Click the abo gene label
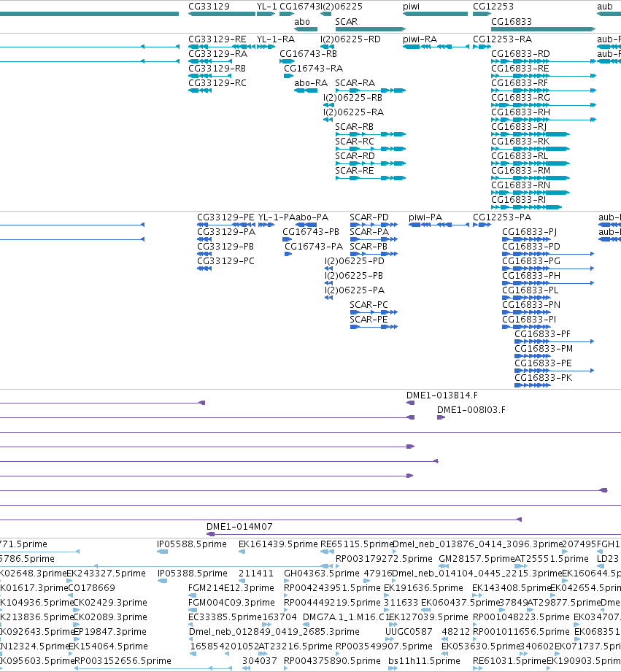This screenshot has width=621, height=672. click(301, 22)
